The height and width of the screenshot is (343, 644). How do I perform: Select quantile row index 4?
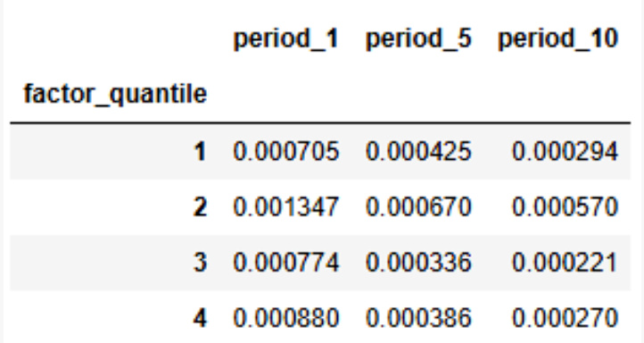point(200,318)
